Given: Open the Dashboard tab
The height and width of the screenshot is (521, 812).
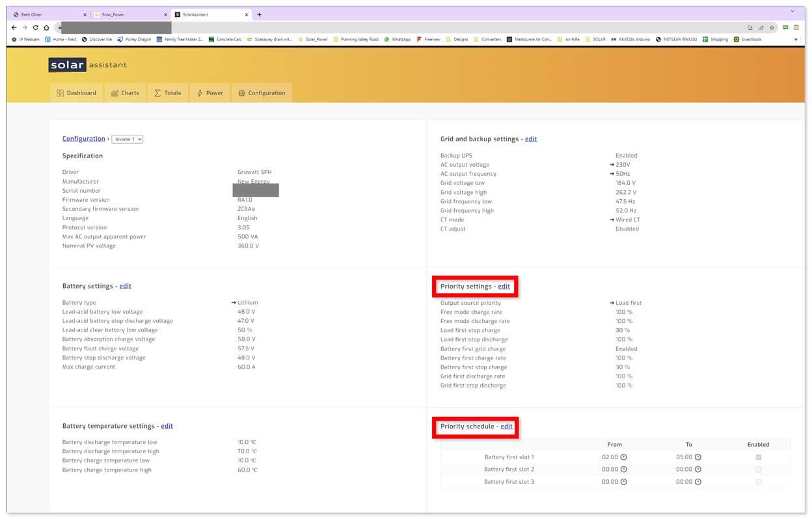Looking at the screenshot, I should click(76, 93).
